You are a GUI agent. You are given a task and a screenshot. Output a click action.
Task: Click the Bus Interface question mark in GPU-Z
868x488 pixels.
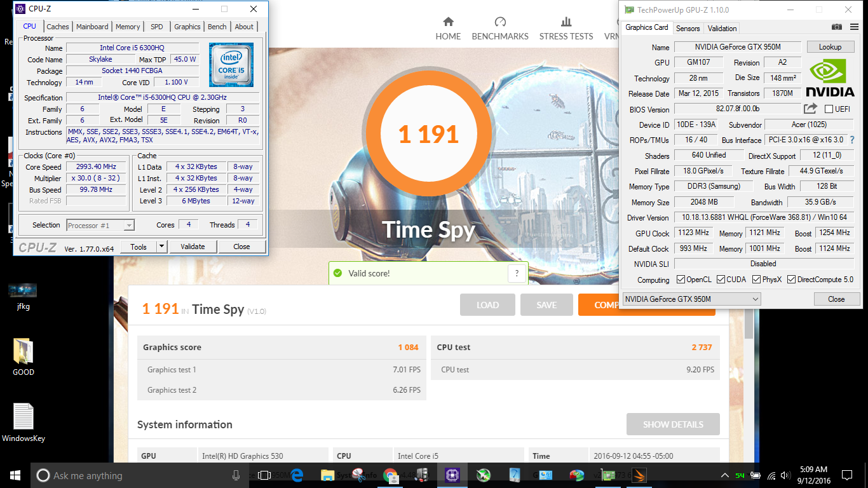click(851, 140)
